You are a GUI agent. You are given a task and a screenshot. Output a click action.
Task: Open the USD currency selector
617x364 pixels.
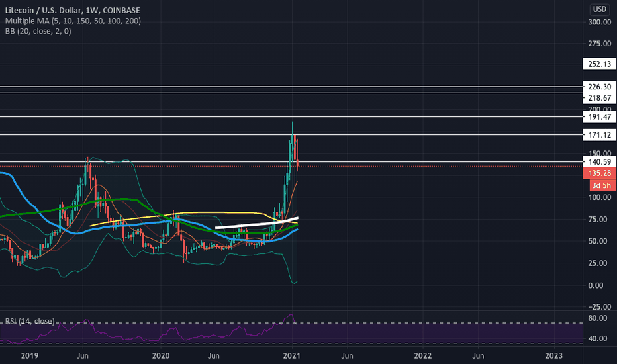tap(599, 9)
